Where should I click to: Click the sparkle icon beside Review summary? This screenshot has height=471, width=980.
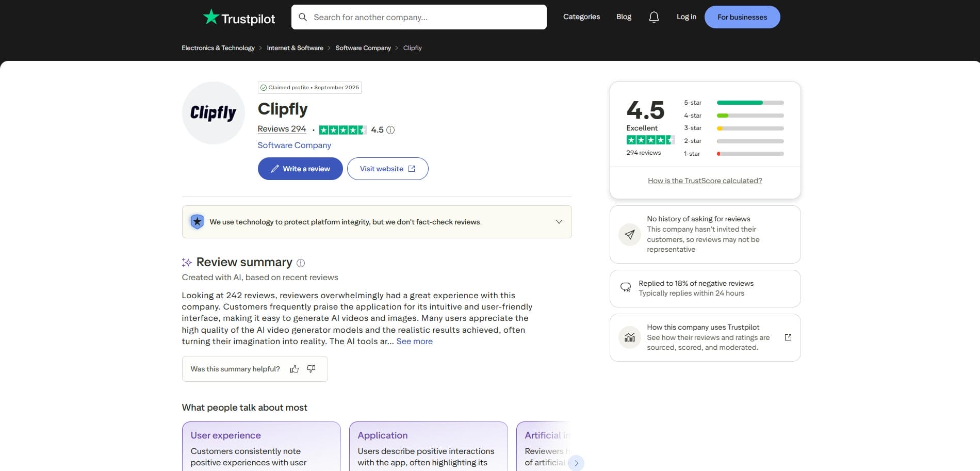pyautogui.click(x=187, y=263)
